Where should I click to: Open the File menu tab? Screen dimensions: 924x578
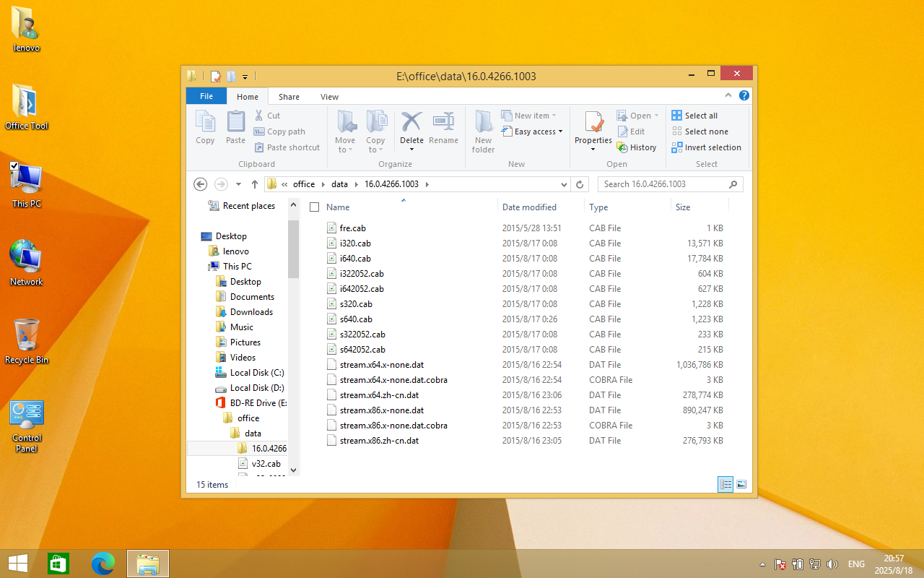206,97
